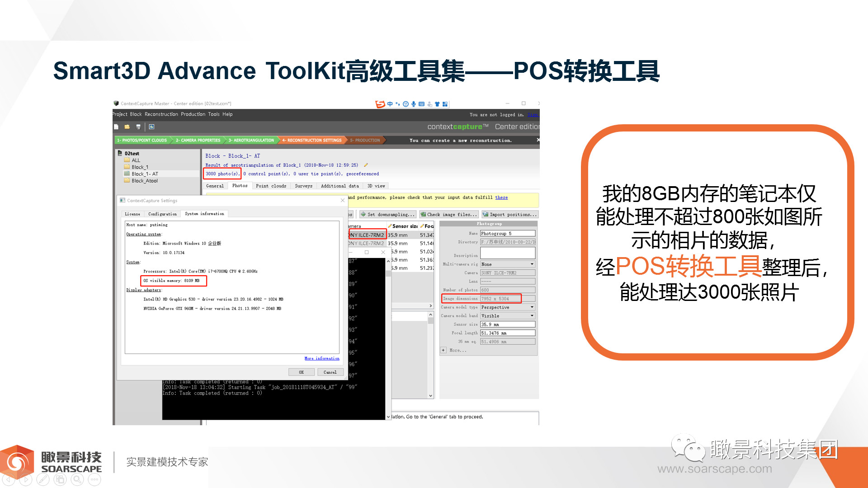Screen dimensions: 868x488
Task: Open the IME toolbox grid icon
Action: (x=445, y=104)
